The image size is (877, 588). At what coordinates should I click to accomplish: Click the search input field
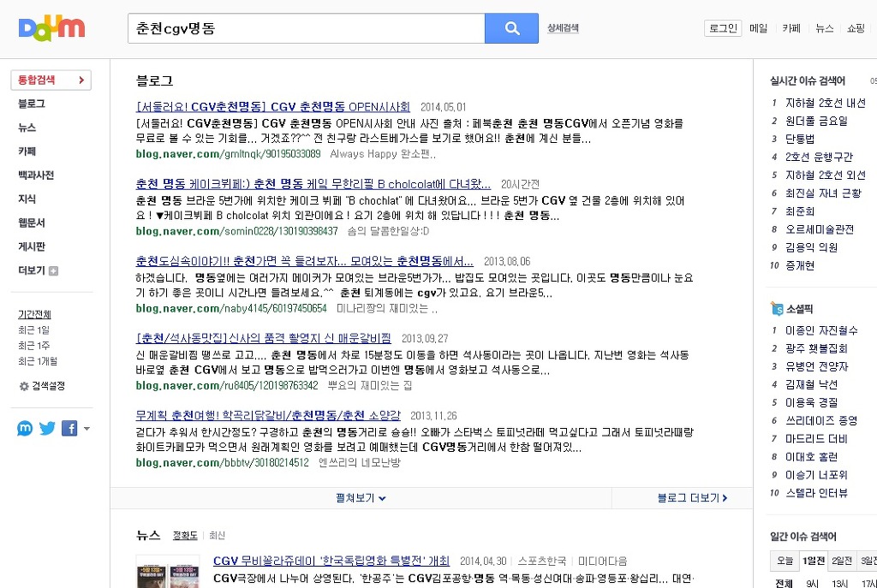306,28
